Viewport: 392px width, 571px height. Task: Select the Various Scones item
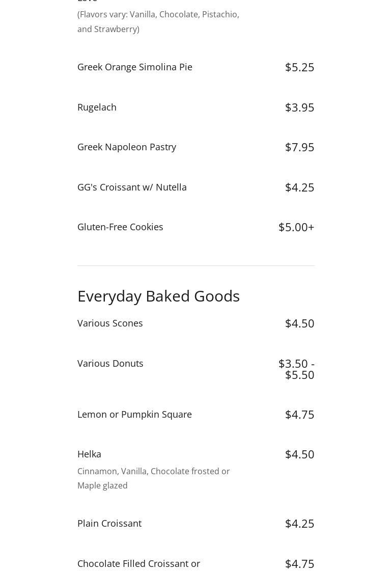(110, 323)
